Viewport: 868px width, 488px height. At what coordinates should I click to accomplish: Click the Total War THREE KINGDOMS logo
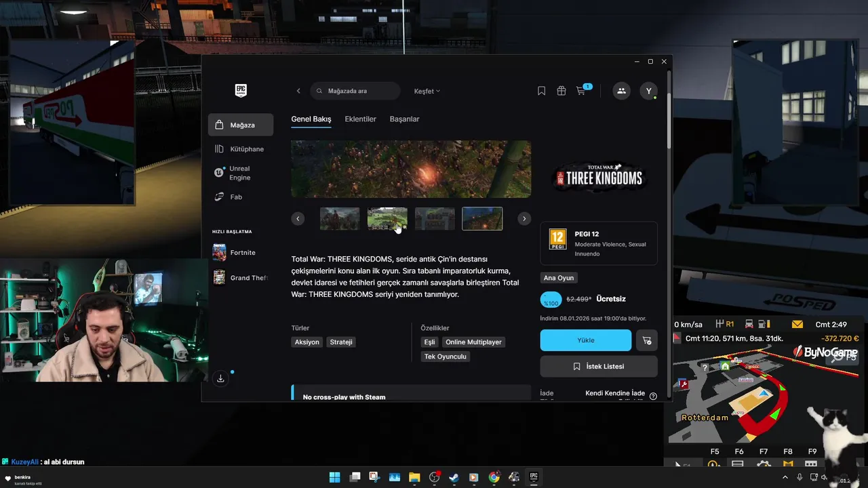[599, 178]
